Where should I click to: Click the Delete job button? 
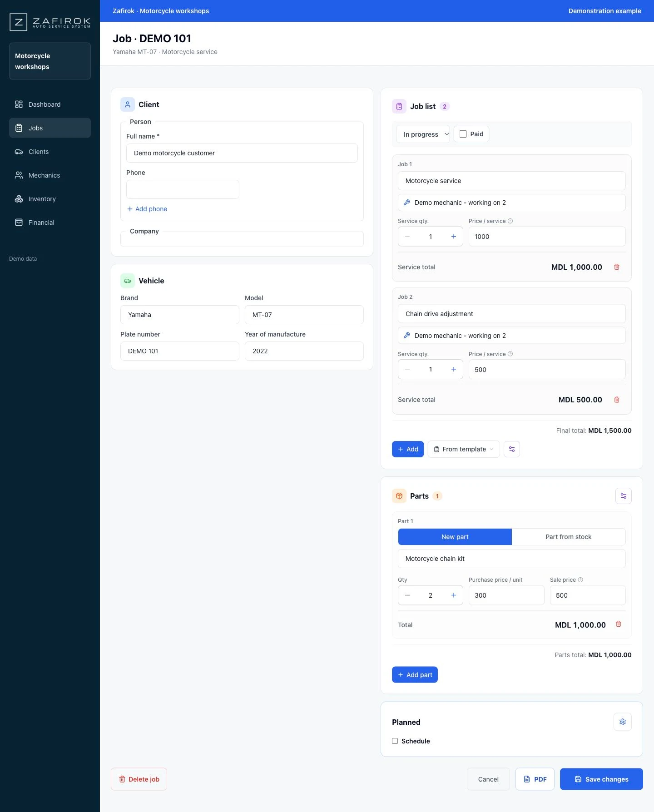point(139,779)
